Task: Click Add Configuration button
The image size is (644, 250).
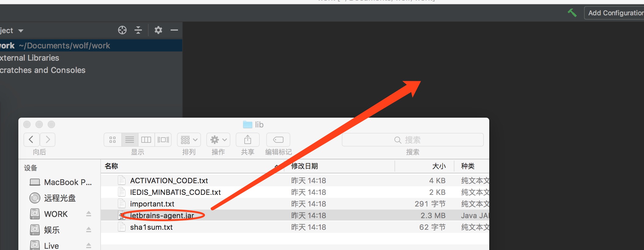Action: coord(615,13)
